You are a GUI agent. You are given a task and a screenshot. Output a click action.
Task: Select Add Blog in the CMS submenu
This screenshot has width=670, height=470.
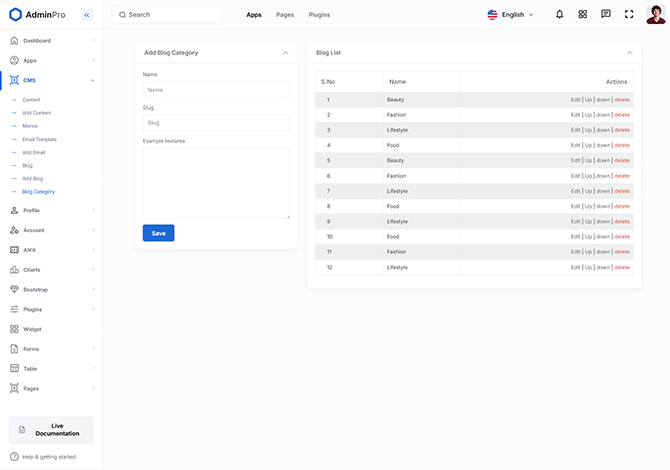click(33, 178)
